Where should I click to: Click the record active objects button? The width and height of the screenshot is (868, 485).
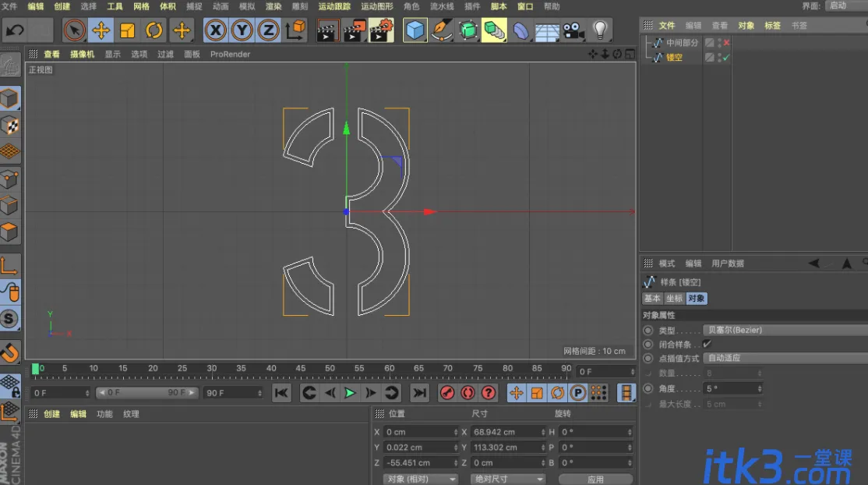pos(446,393)
